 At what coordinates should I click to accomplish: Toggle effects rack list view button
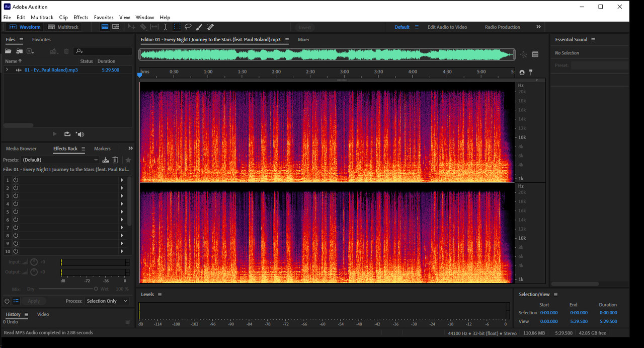pyautogui.click(x=16, y=301)
